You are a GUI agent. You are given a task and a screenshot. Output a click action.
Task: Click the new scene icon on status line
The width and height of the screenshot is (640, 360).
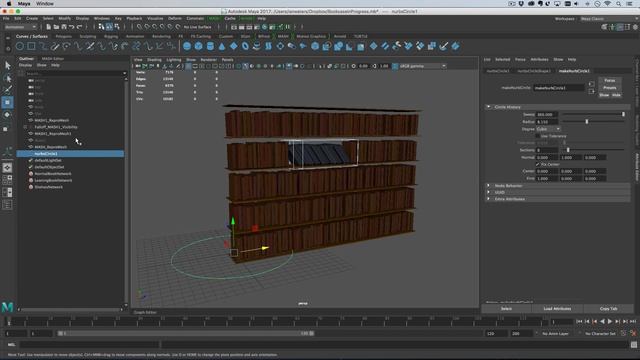[x=49, y=27]
